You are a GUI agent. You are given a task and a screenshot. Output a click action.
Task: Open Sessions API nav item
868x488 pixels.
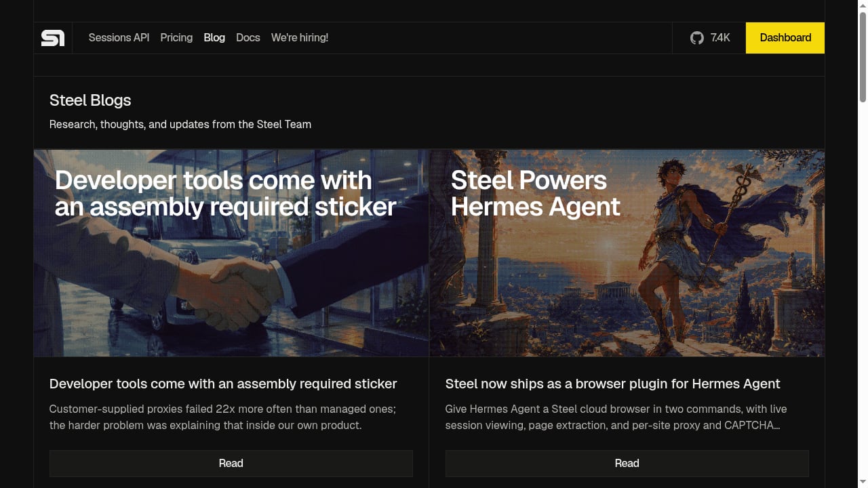[x=119, y=38]
